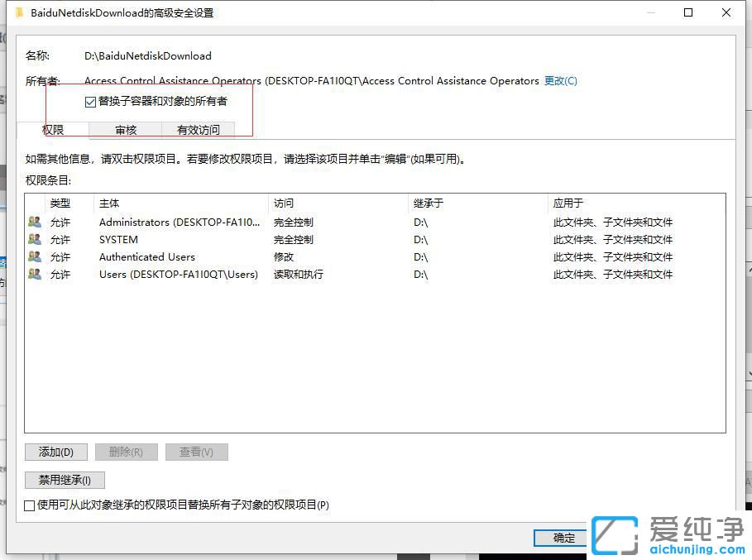This screenshot has width=752, height=560.
Task: Click the 更改(C) owner link
Action: click(560, 80)
